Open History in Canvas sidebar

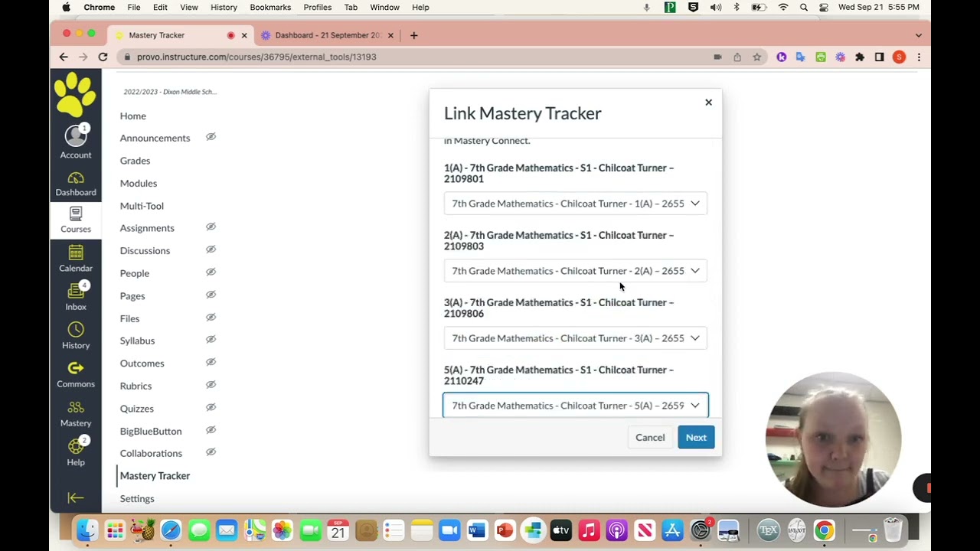pyautogui.click(x=76, y=336)
